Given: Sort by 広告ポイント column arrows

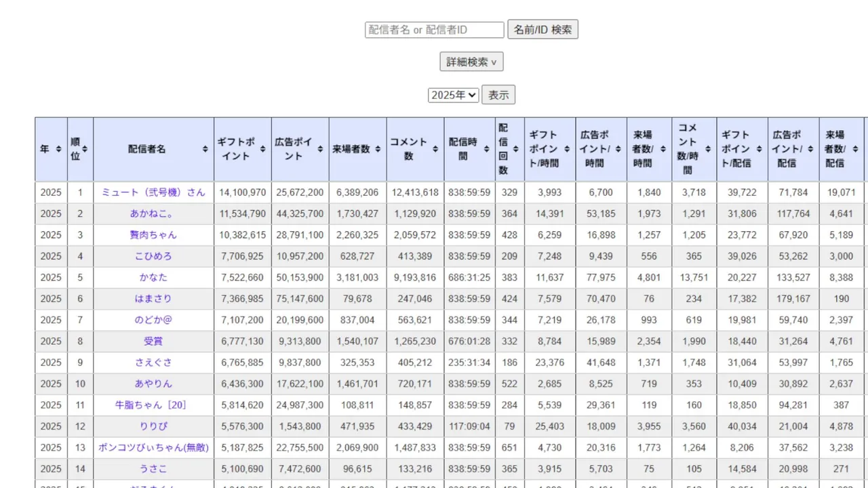Looking at the screenshot, I should 320,149.
